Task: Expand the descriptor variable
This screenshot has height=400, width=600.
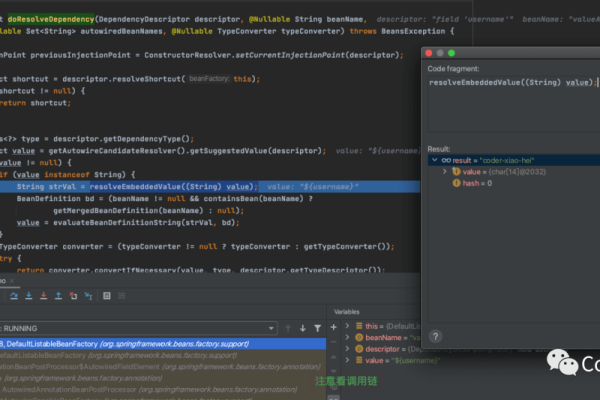Action: 347,349
